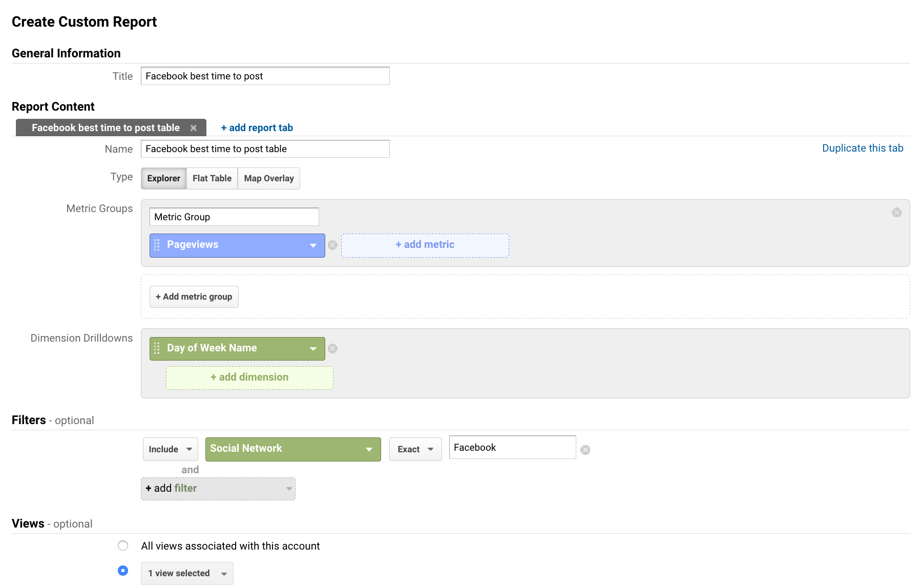Select the 1 view selected radio button
This screenshot has height=588, width=922.
[x=123, y=571]
